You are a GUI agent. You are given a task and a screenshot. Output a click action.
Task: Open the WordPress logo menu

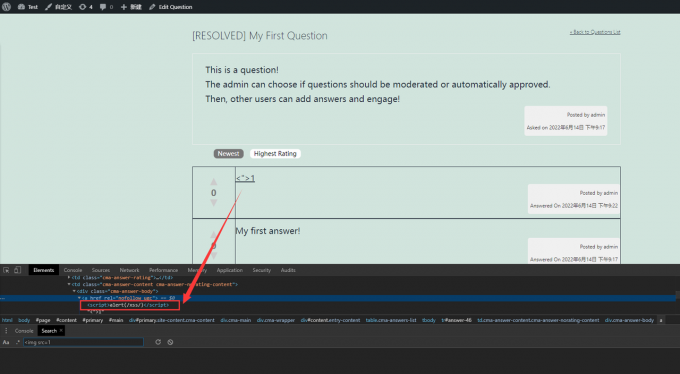[x=7, y=7]
